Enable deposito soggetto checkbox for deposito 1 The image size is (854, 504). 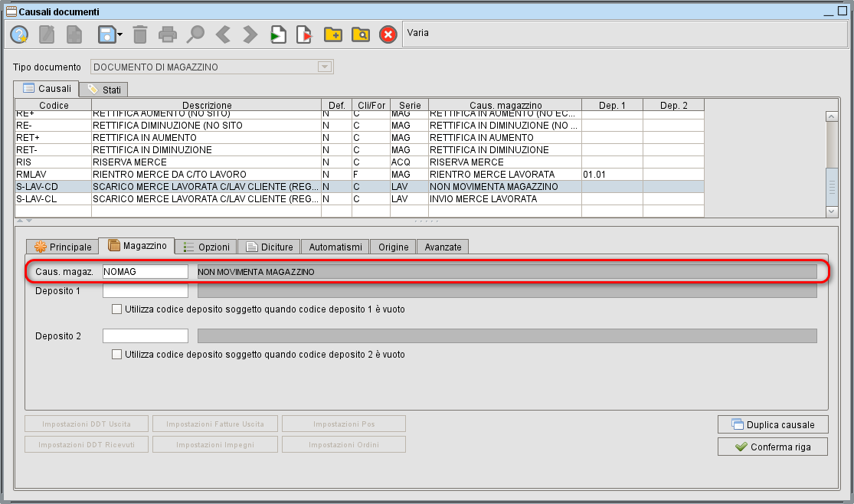[116, 309]
